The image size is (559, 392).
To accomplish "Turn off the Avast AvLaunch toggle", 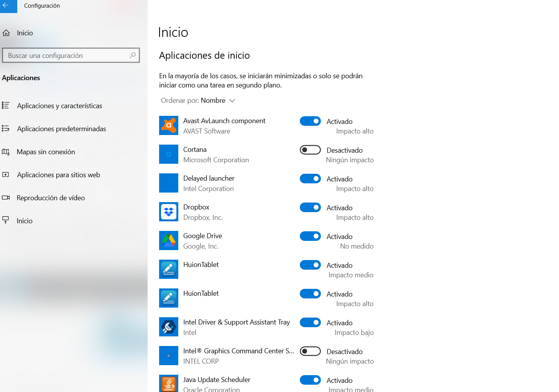I will pyautogui.click(x=310, y=121).
